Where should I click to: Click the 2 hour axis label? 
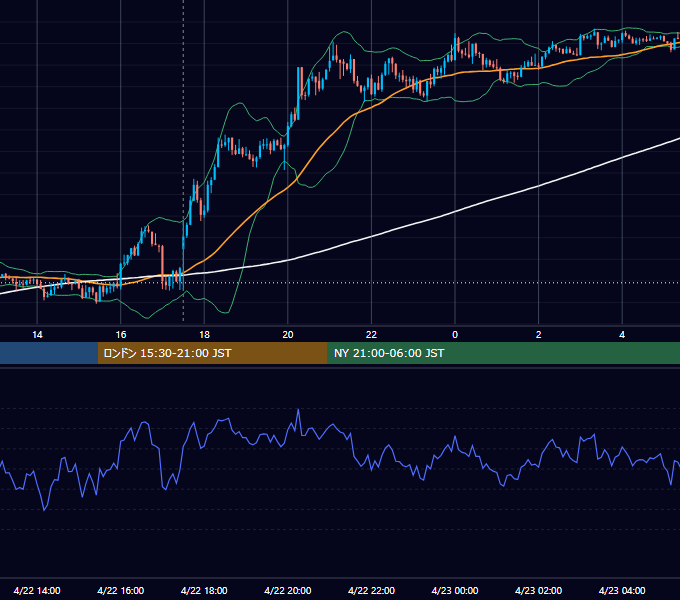(539, 335)
